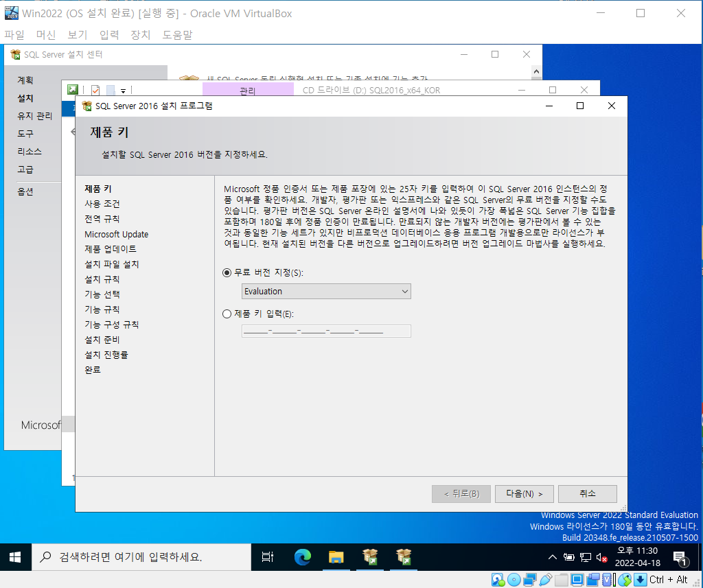
Task: Switch to first SQL Server setup taskbar icon
Action: pyautogui.click(x=370, y=557)
